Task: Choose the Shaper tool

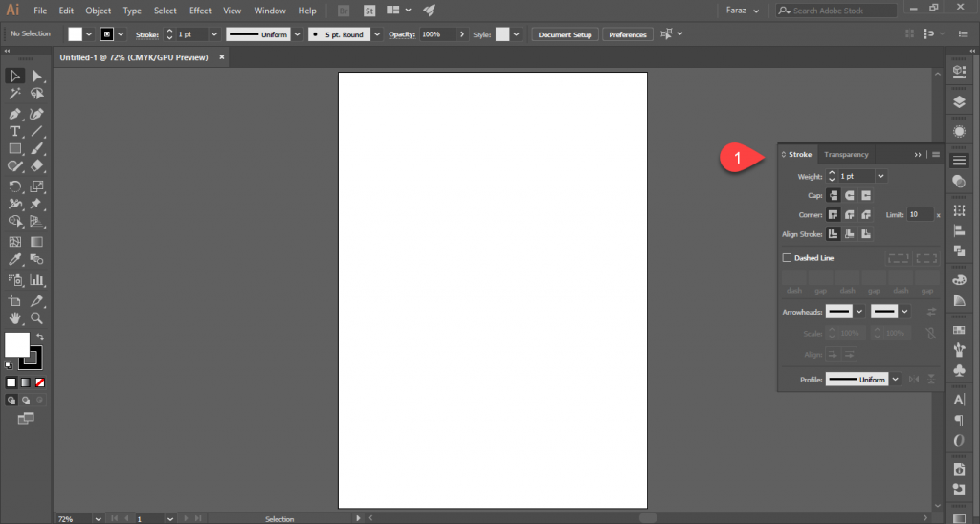Action: [x=15, y=166]
